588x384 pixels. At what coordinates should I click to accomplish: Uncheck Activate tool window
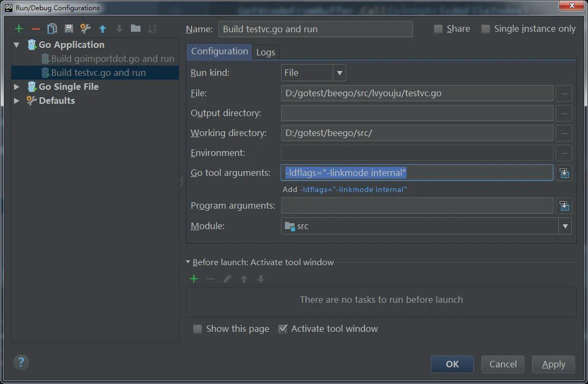click(x=283, y=329)
